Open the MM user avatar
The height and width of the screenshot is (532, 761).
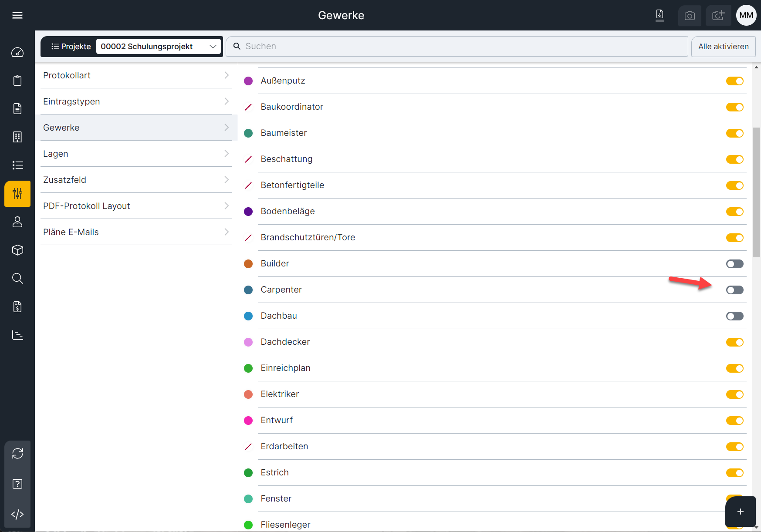[x=746, y=15]
